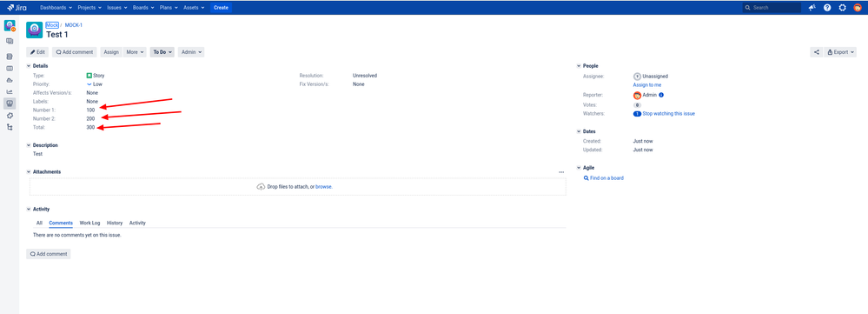
Task: Click the Number 1 value 100
Action: point(90,110)
